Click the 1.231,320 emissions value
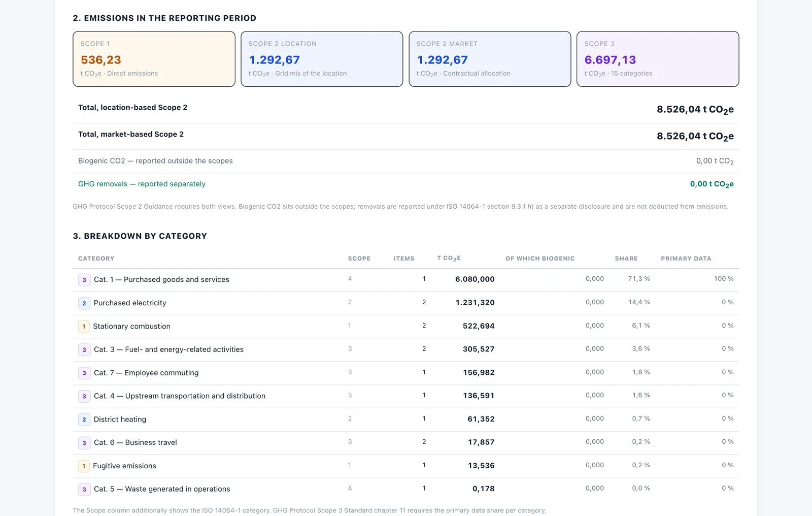Screen dimensions: 812x516 pyautogui.click(x=475, y=303)
